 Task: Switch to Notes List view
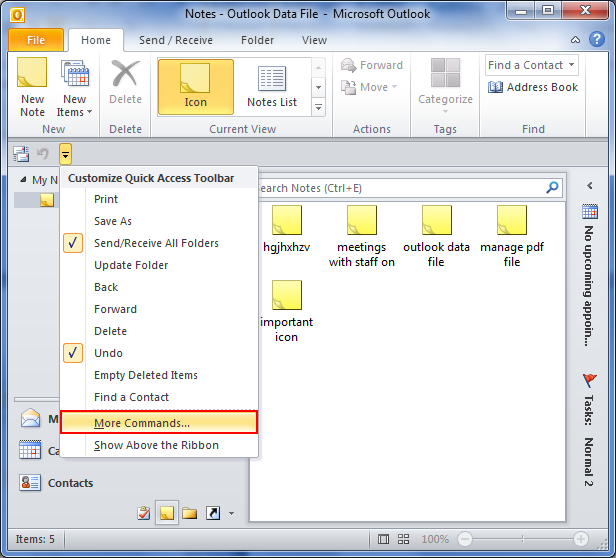pos(272,87)
